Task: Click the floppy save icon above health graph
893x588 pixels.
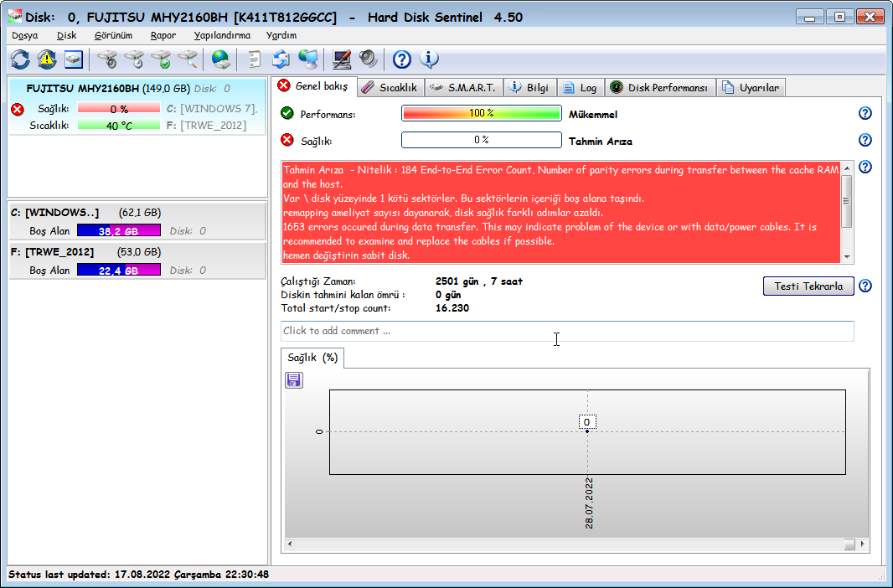Action: (294, 379)
